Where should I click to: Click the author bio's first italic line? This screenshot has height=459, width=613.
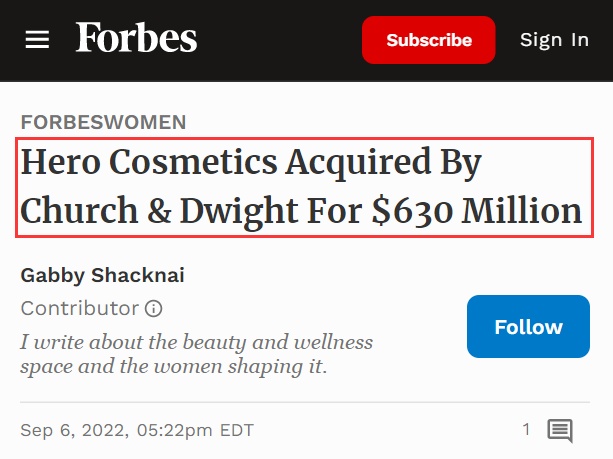(196, 343)
